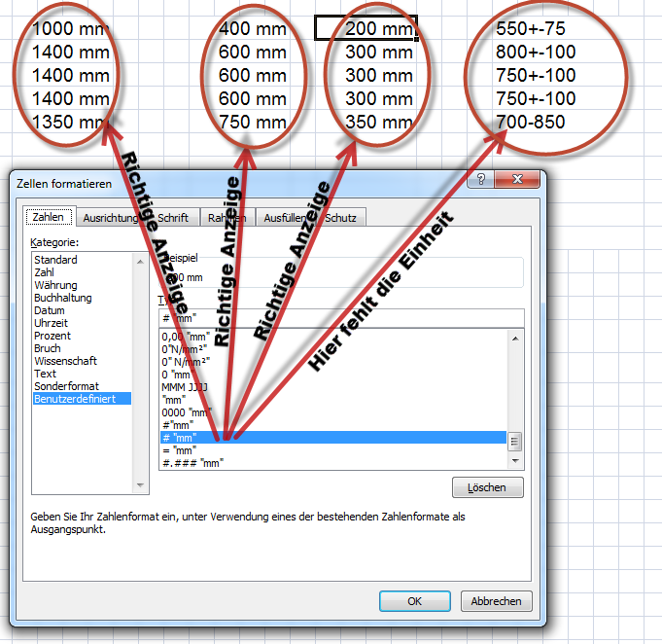Viewport: 662px width, 644px height.
Task: Select format 0" N/mm²" in list
Action: 333,362
